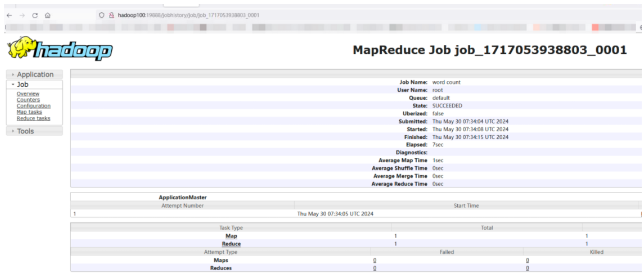This screenshot has width=644, height=278.
Task: Click the Reduce link under Task Type
Action: (x=231, y=244)
